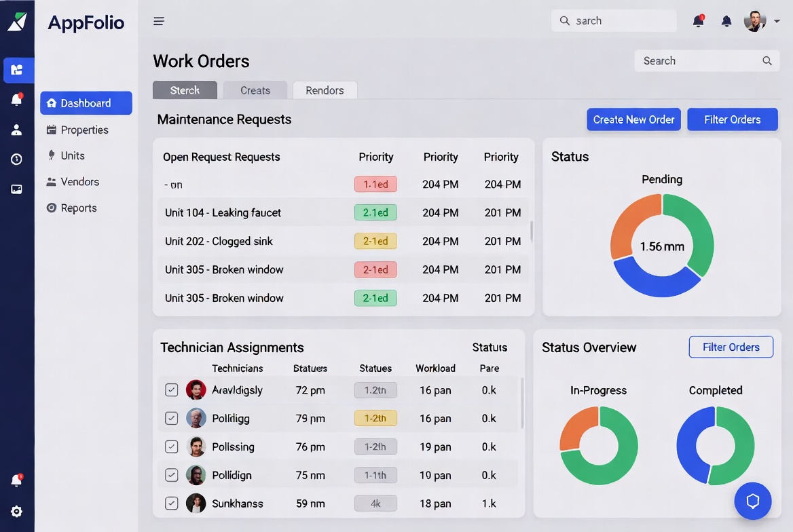Click the Units icon in the sidebar

pos(51,155)
